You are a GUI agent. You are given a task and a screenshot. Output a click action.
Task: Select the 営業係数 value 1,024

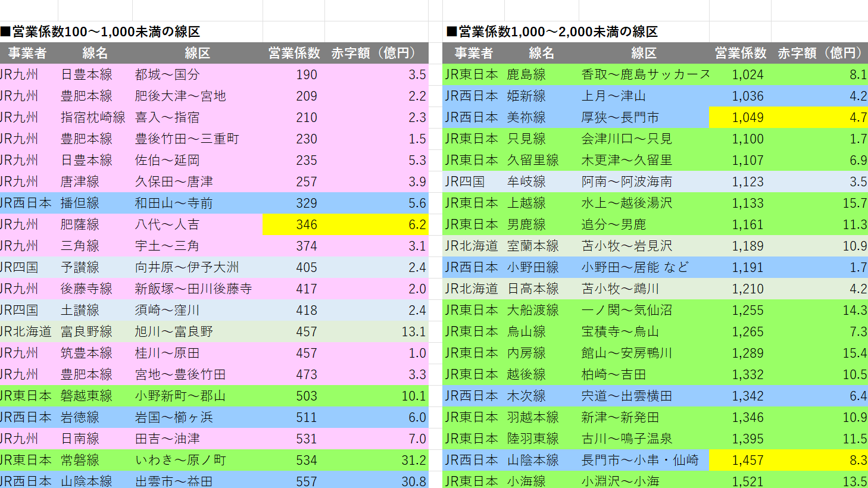pos(741,74)
